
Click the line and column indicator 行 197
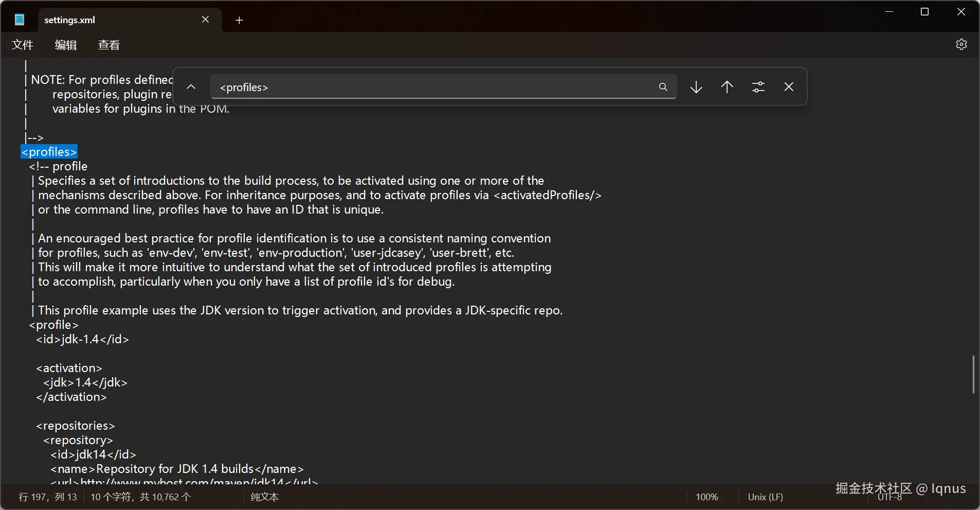[x=48, y=497]
